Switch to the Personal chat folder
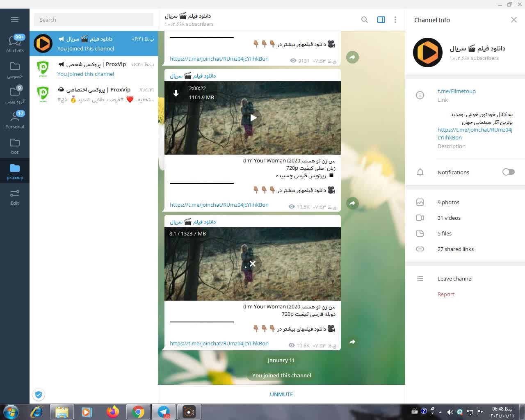The image size is (525, 420). click(15, 120)
